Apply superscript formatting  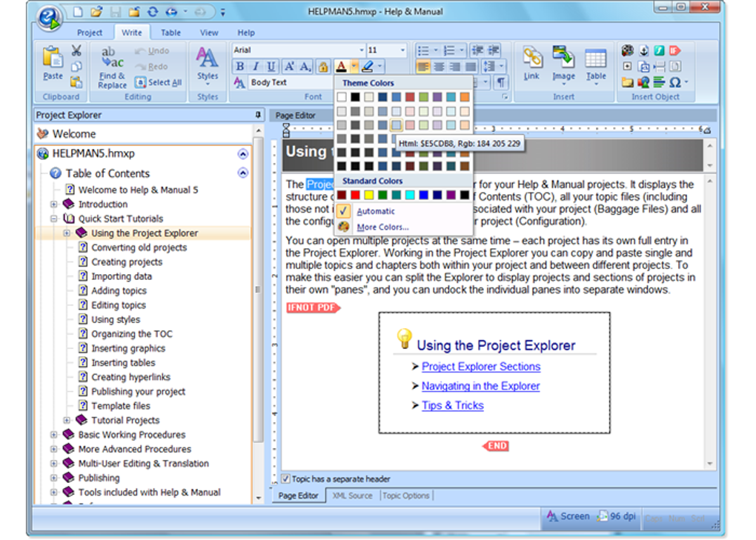(x=289, y=67)
